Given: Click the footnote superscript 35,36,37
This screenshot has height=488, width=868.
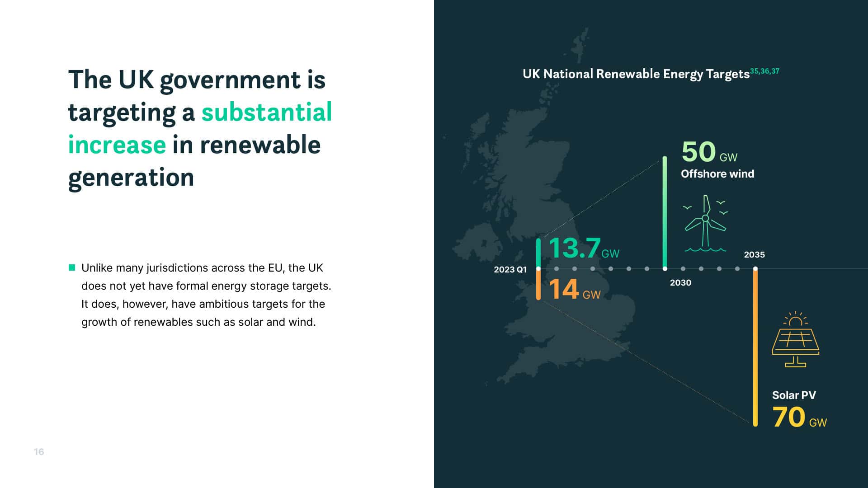Looking at the screenshot, I should 765,71.
